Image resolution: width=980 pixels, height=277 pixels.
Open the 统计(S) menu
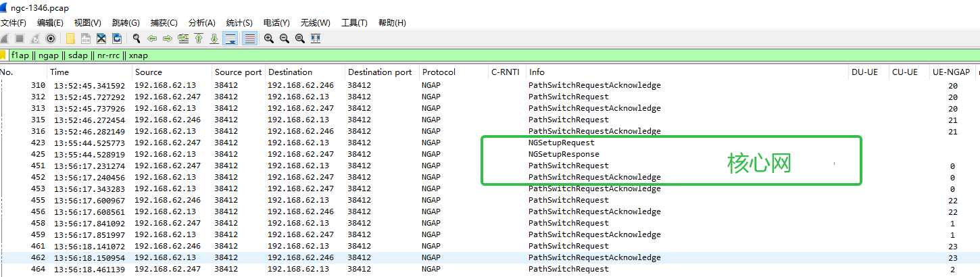point(239,23)
